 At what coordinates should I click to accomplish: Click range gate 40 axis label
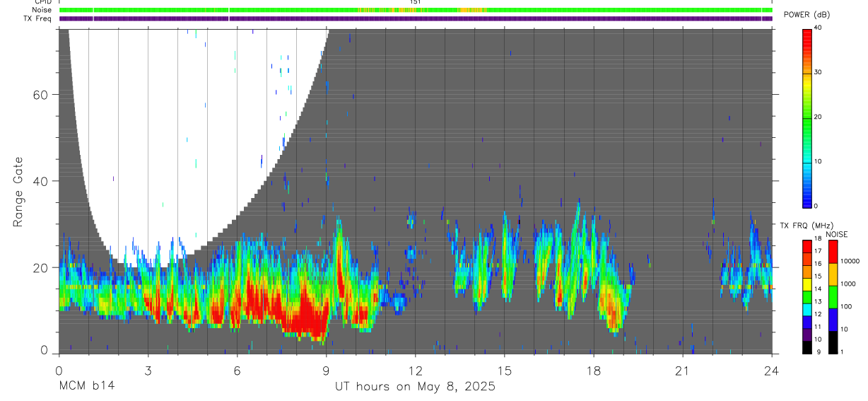coord(40,181)
